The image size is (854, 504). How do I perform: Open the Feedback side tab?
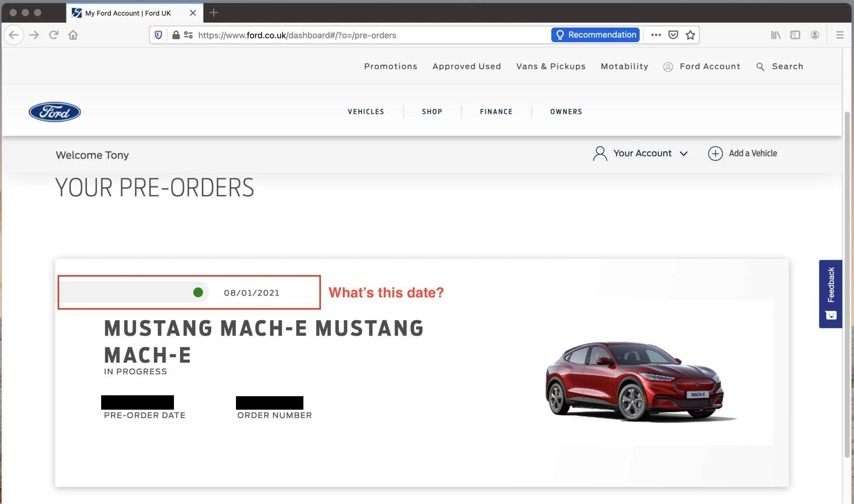coord(831,294)
